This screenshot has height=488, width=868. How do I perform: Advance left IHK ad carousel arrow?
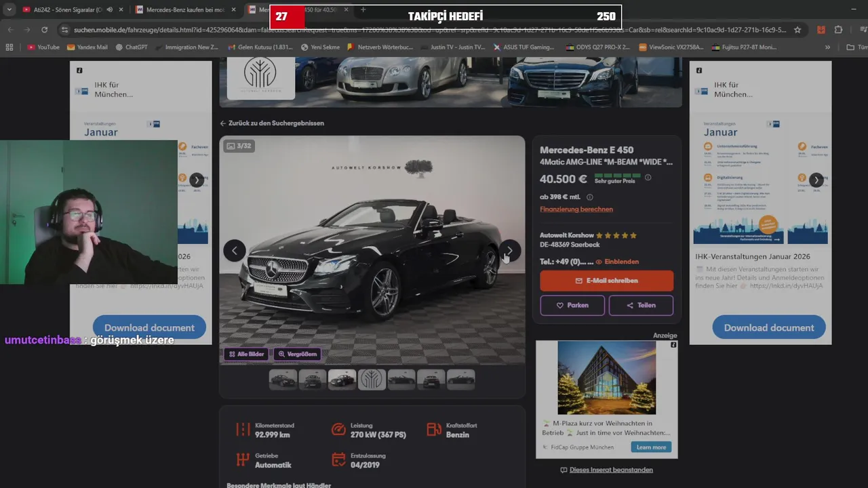coord(197,180)
